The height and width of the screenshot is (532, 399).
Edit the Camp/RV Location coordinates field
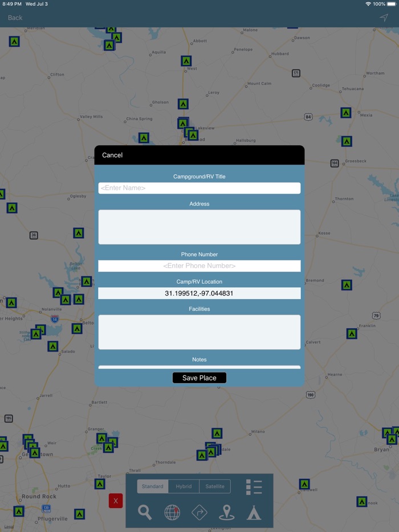point(199,293)
